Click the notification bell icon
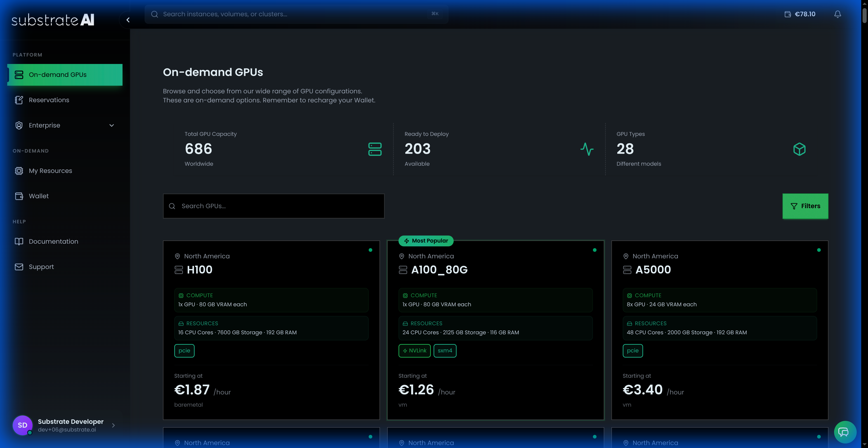 pyautogui.click(x=838, y=14)
